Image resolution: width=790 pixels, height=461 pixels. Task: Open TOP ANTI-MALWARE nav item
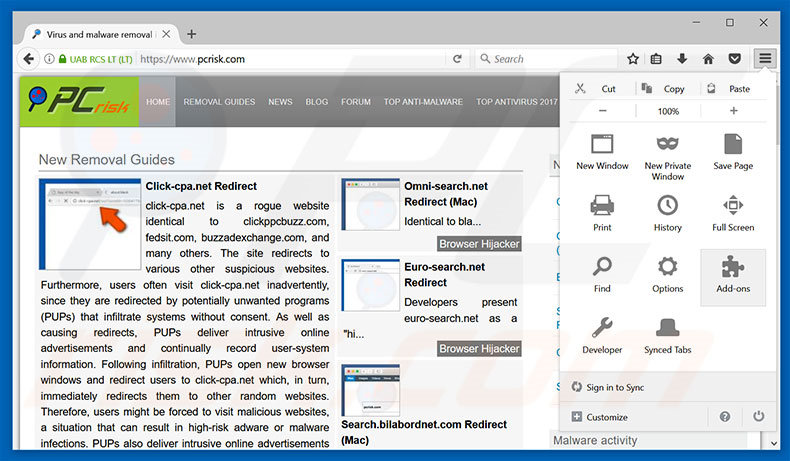pyautogui.click(x=423, y=102)
